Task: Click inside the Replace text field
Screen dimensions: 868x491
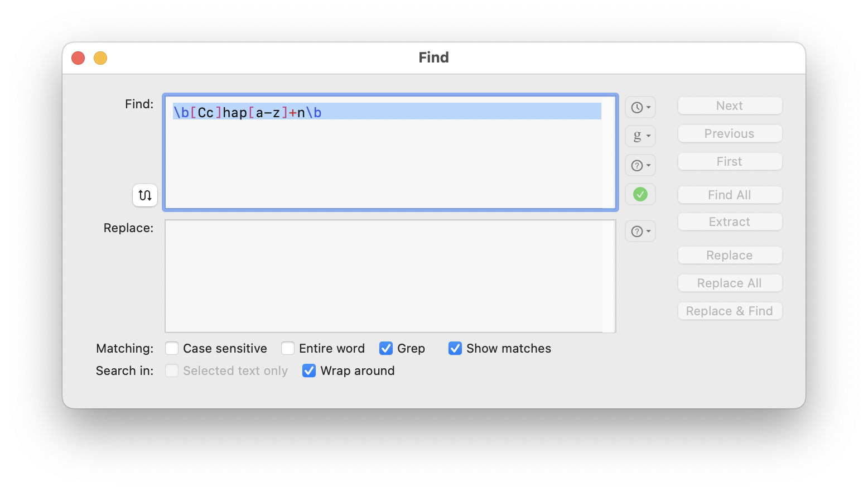Action: click(390, 276)
